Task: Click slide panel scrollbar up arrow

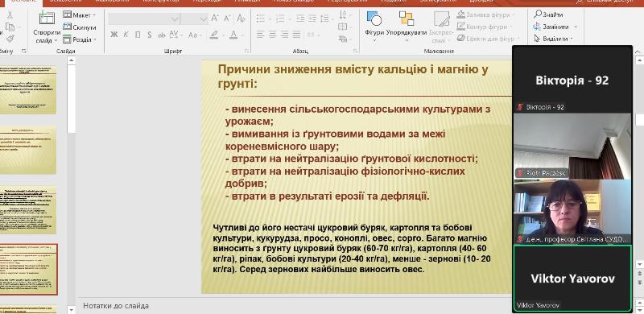Action: (x=71, y=60)
